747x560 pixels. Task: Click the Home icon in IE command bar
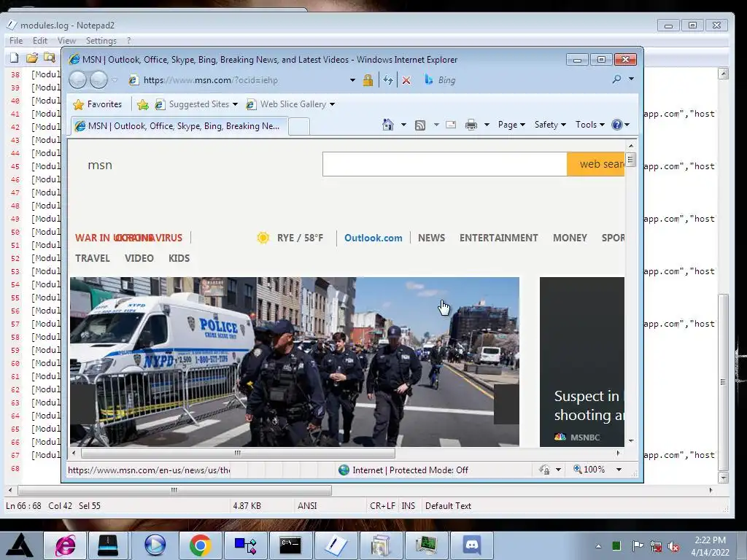388,125
